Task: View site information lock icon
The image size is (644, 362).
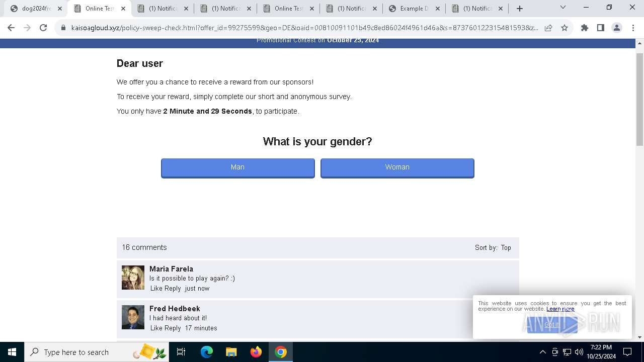Action: coord(63,28)
